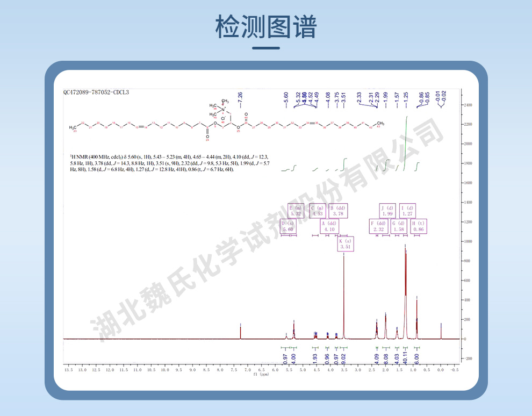Pick the C (m) 4.53 multiplet box
This screenshot has width=532, height=416.
point(318,211)
